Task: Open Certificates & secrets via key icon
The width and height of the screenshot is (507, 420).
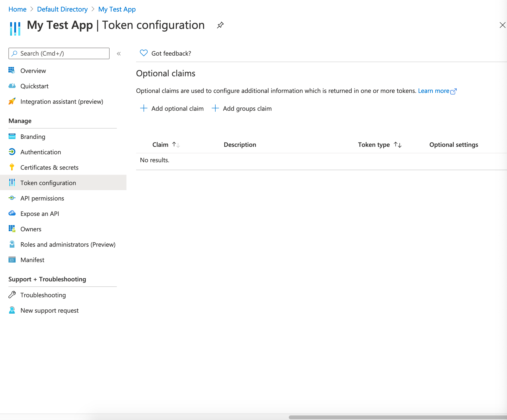Action: pyautogui.click(x=12, y=167)
